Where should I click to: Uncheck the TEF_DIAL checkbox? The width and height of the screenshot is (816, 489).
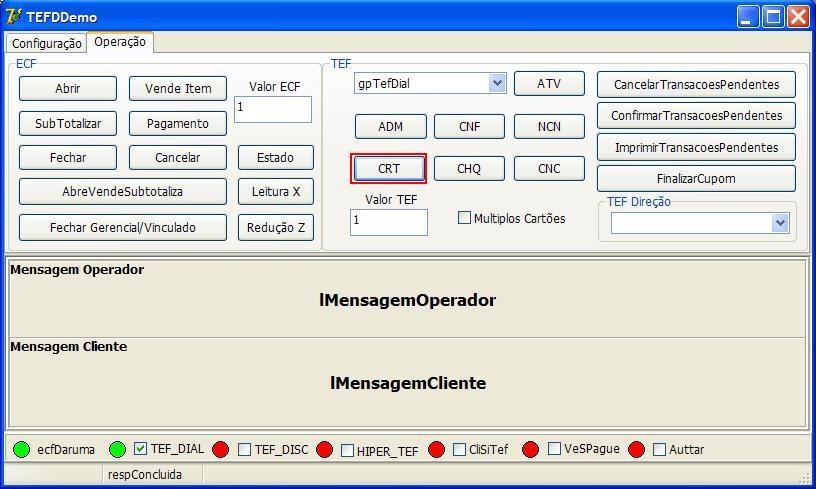pos(141,448)
